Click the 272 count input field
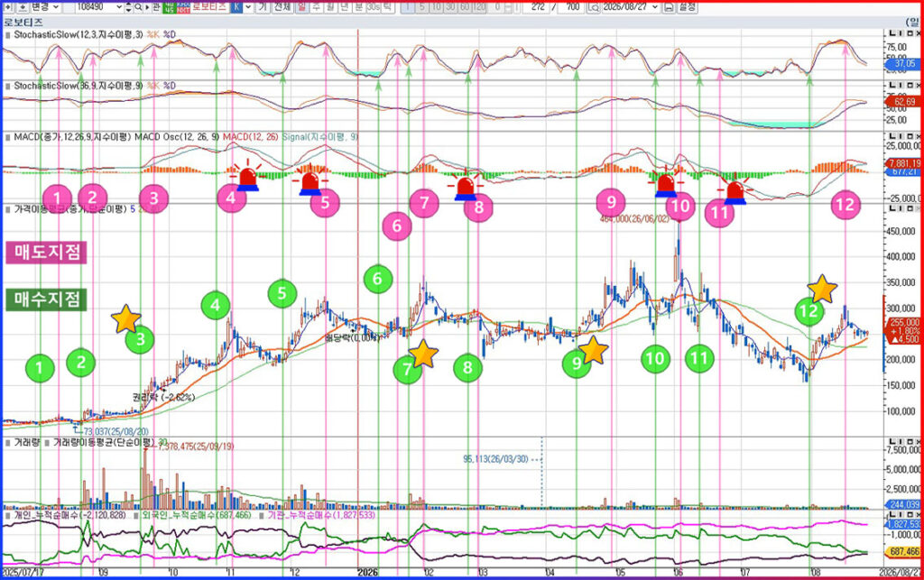924x580 pixels. (x=535, y=7)
